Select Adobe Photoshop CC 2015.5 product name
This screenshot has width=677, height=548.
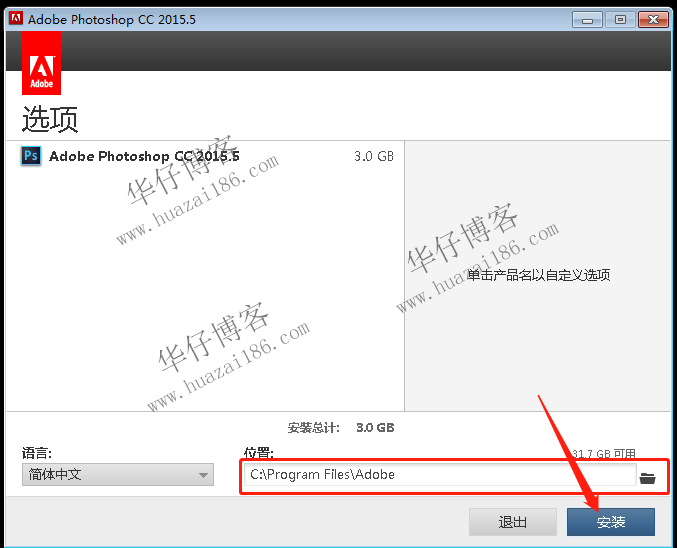pos(144,156)
